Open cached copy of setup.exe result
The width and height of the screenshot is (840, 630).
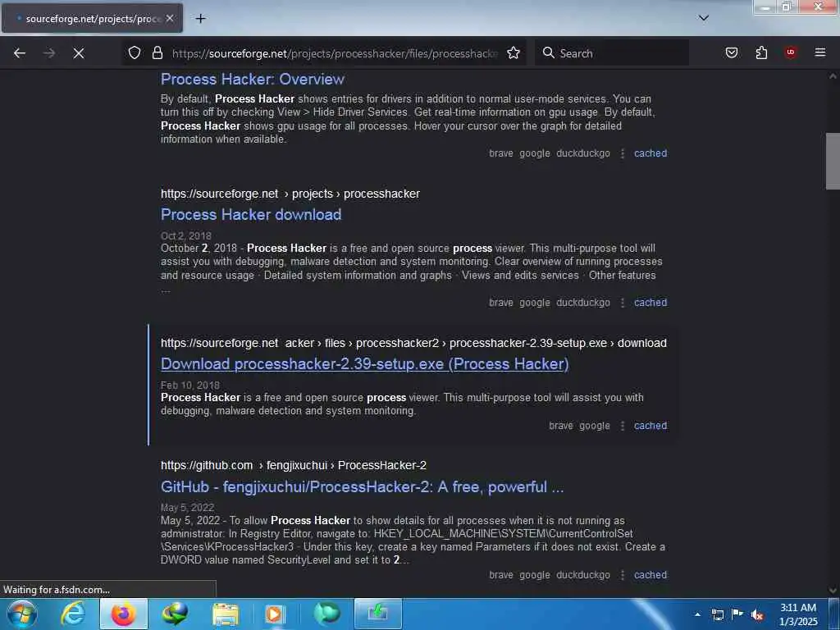(x=651, y=426)
